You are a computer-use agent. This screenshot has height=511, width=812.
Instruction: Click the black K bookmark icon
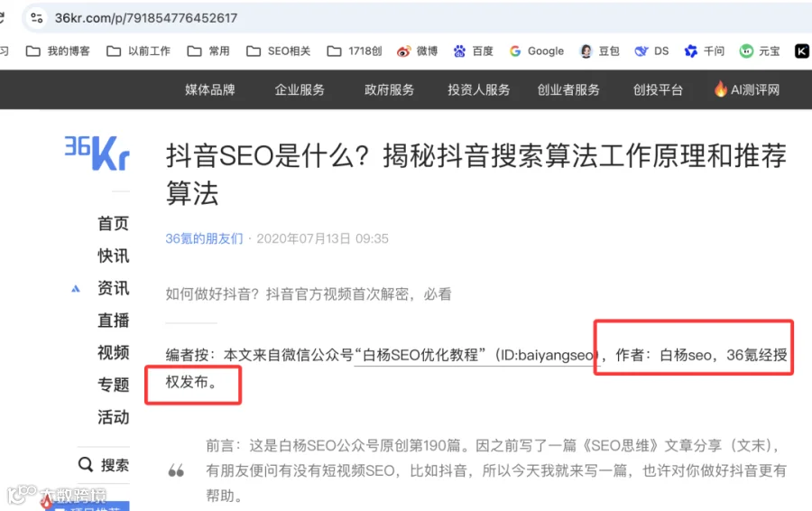pos(802,51)
